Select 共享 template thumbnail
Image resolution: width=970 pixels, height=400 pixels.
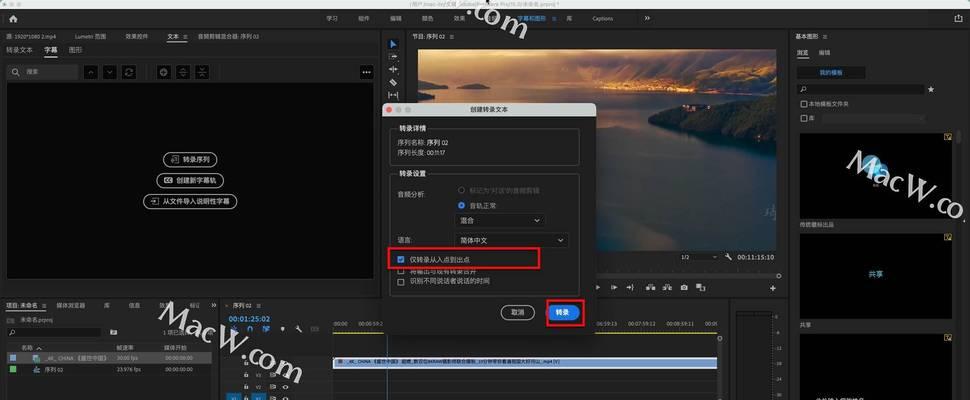point(875,276)
